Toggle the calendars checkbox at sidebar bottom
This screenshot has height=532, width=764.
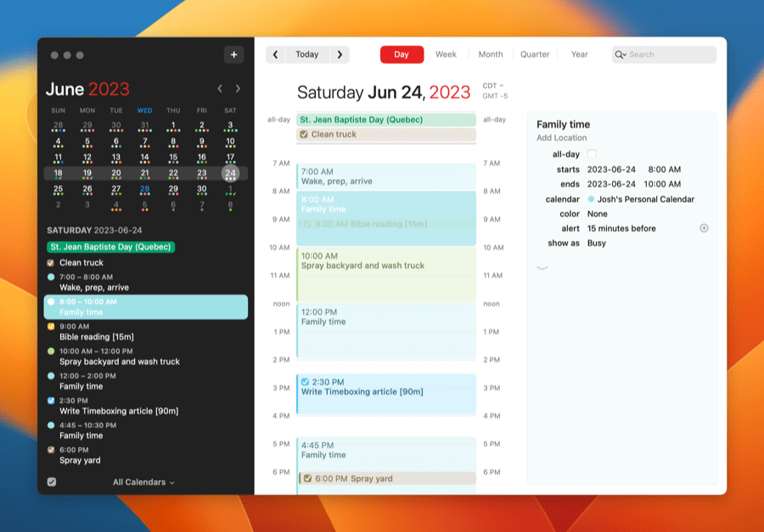pyautogui.click(x=52, y=482)
